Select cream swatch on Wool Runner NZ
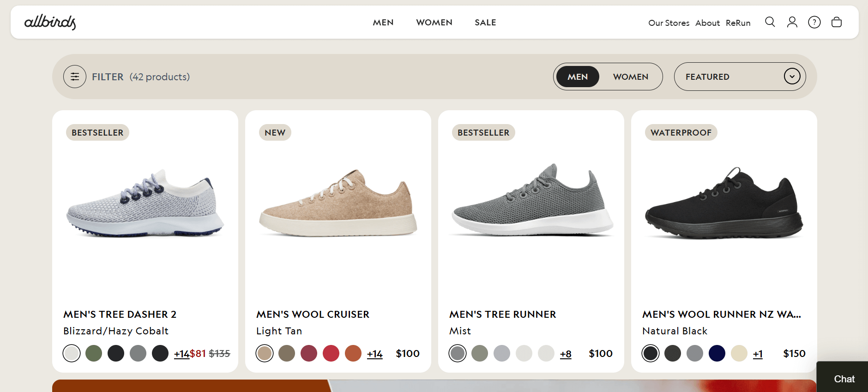868x392 pixels. pos(739,353)
